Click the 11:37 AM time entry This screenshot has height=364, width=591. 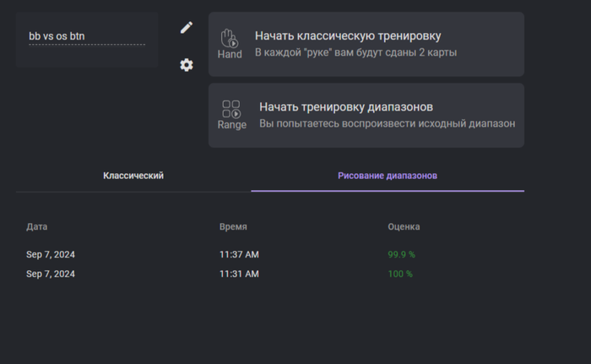239,254
